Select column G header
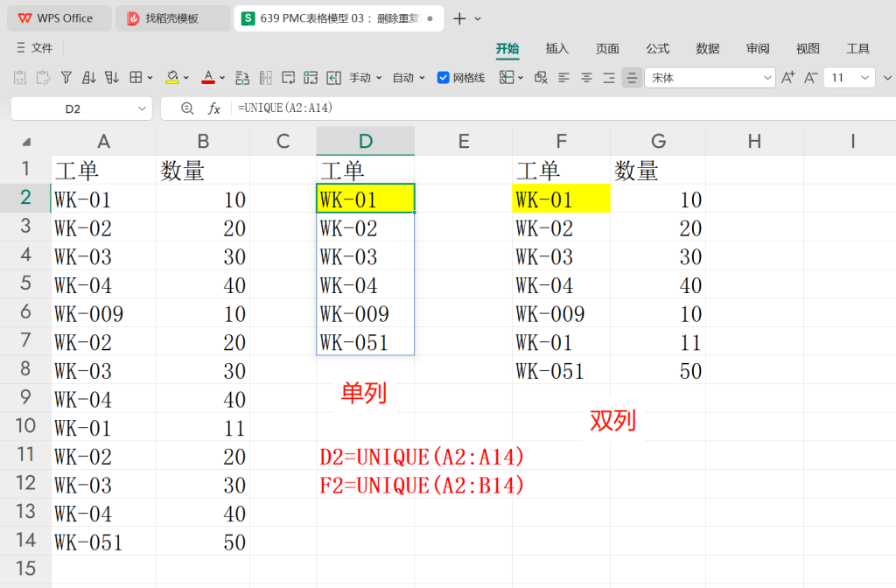 658,141
